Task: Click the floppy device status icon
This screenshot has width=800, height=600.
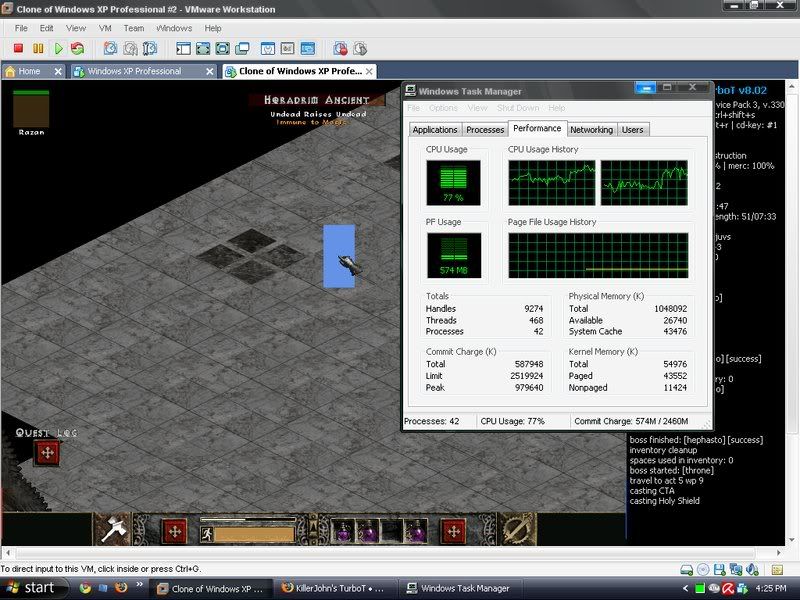Action: tap(719, 569)
